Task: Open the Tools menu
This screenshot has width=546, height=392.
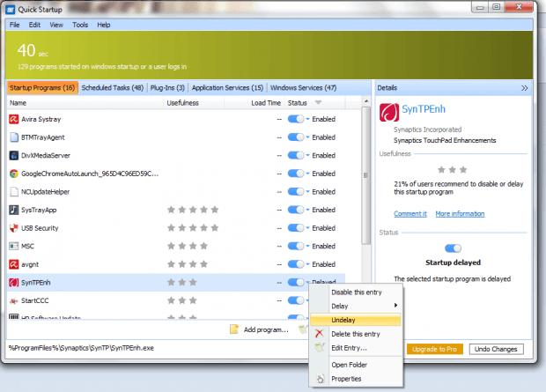Action: (x=80, y=25)
